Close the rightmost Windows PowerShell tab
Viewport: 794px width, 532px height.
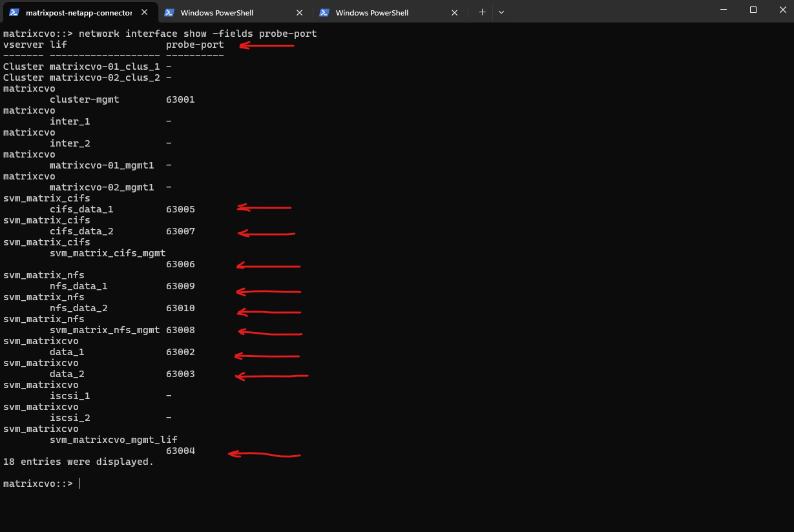455,12
